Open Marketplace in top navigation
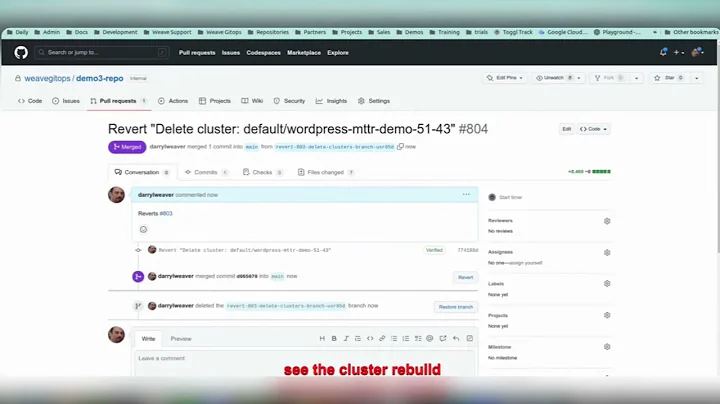Screen dimensions: 720x404 click(304, 53)
